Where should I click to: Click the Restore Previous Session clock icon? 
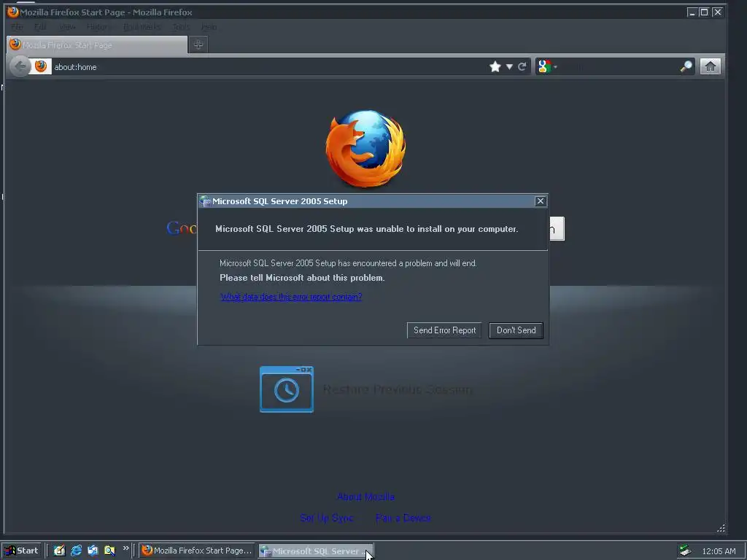[x=286, y=389]
